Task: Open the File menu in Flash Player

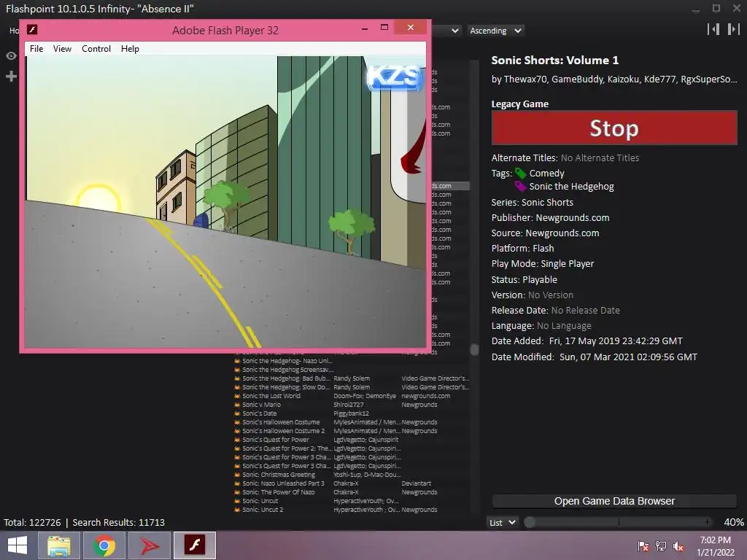Action: (36, 49)
